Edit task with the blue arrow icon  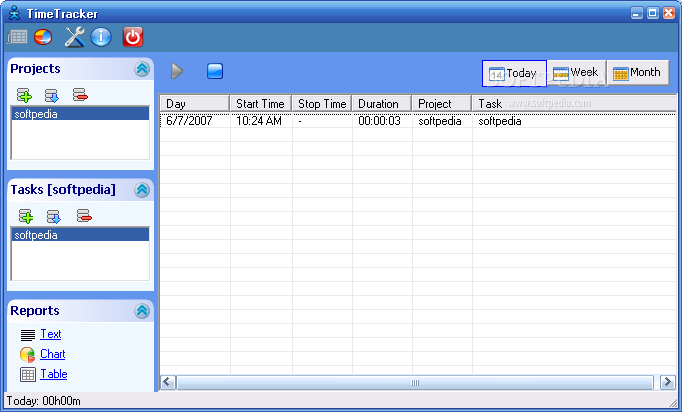54,216
